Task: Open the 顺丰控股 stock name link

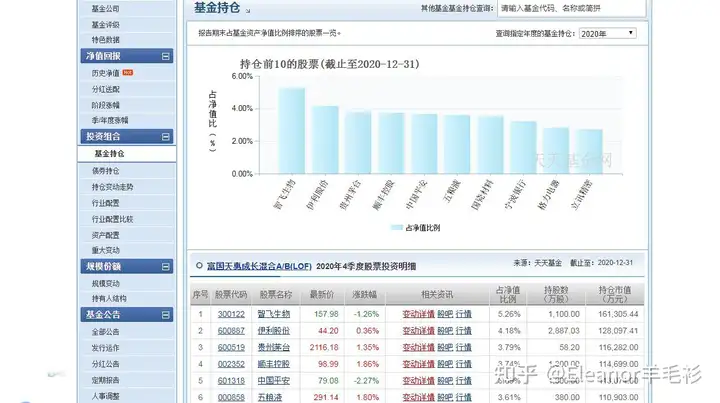Action: [x=274, y=364]
